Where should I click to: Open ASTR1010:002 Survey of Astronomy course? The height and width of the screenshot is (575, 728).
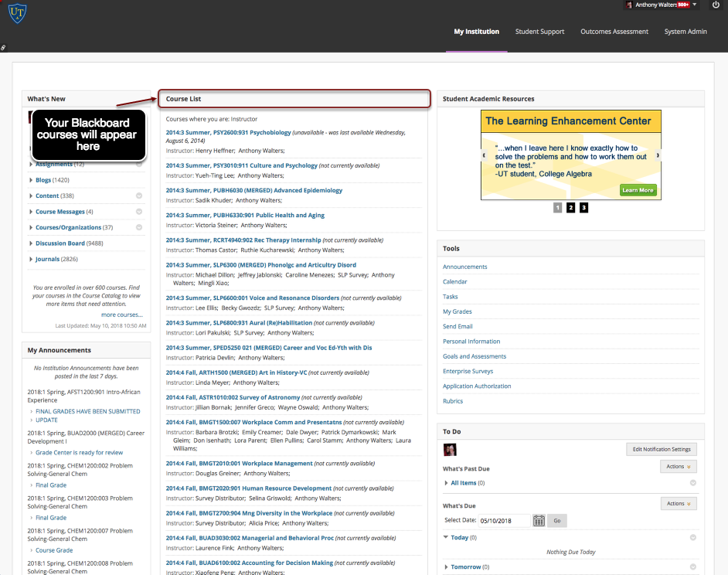[233, 397]
